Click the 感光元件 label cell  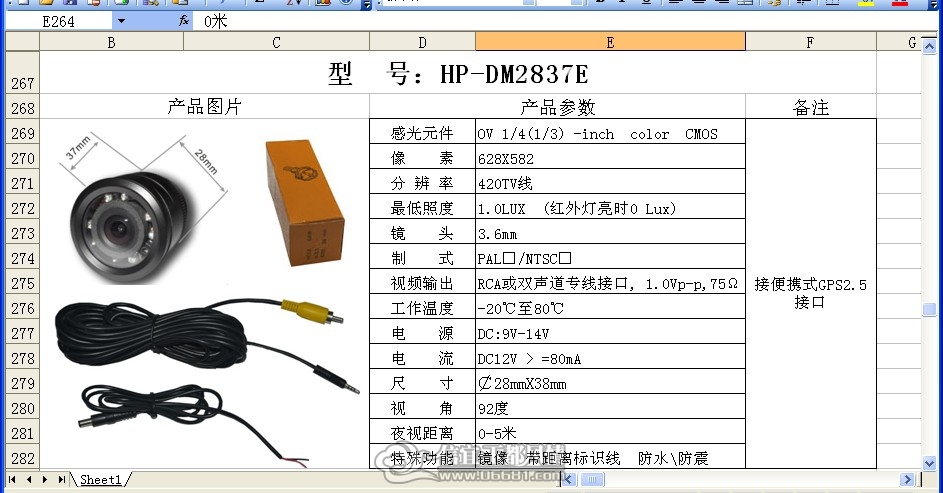422,132
